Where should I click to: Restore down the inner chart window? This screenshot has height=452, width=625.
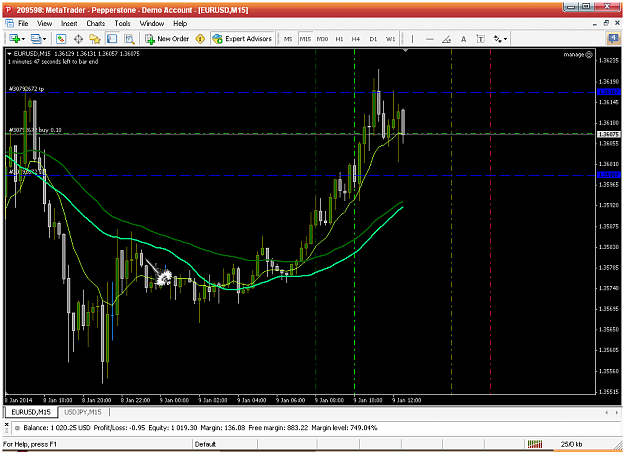[x=606, y=23]
